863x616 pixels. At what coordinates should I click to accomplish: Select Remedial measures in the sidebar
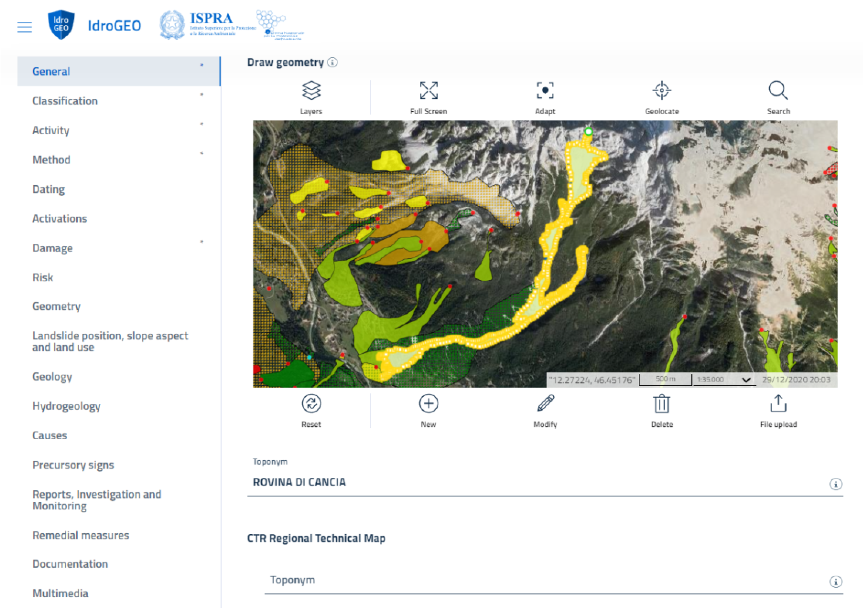coord(81,535)
